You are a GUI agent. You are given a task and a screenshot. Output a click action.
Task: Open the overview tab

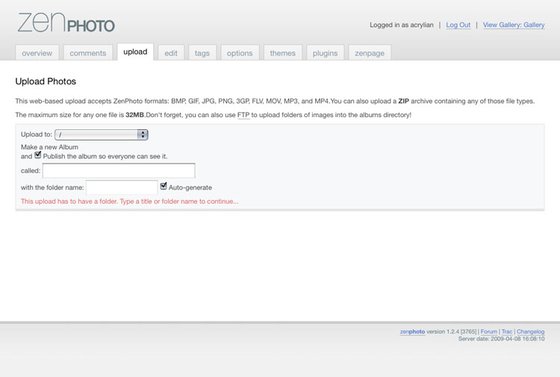point(37,53)
